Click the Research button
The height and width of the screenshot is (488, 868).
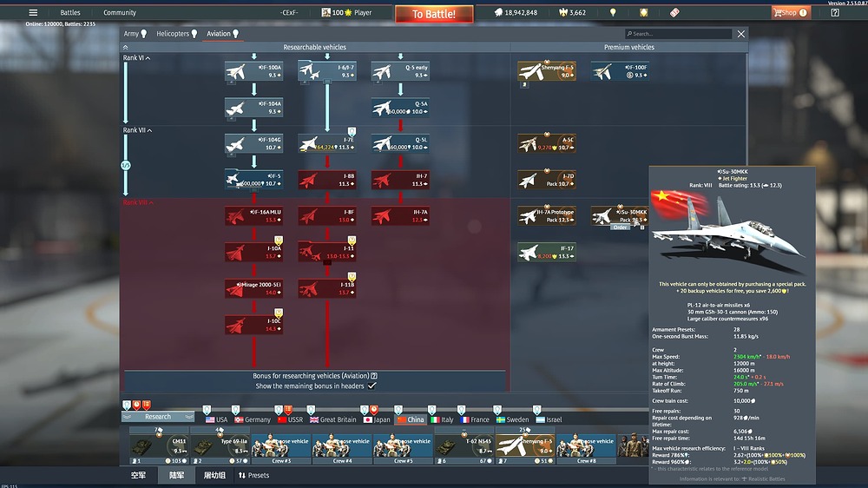tap(158, 417)
